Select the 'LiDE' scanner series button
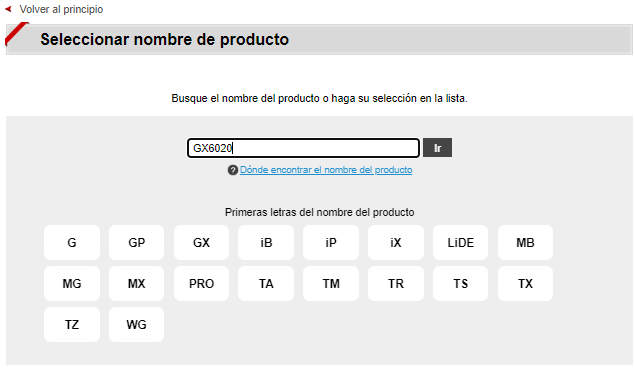This screenshot has width=634, height=372. (x=461, y=243)
